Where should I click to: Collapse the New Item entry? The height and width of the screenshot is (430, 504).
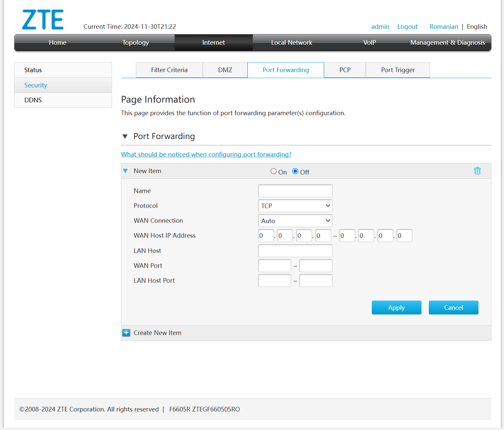point(126,171)
